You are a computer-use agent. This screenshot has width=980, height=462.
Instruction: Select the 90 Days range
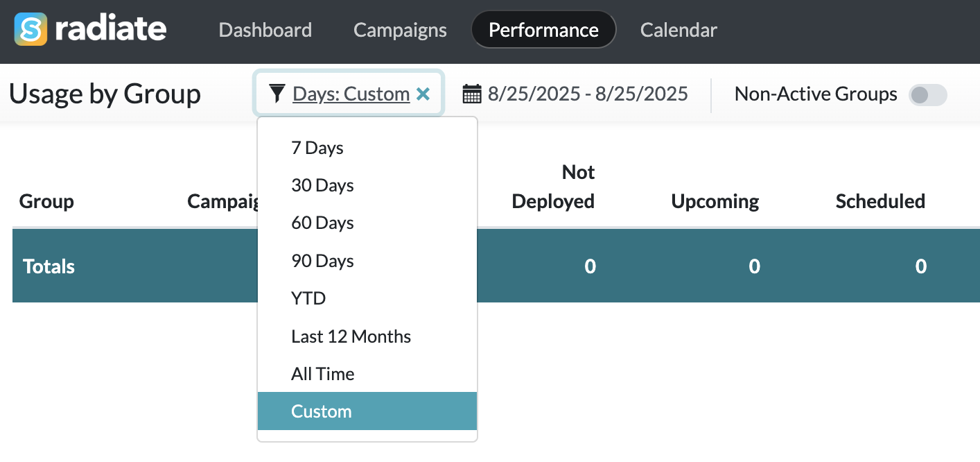click(322, 261)
